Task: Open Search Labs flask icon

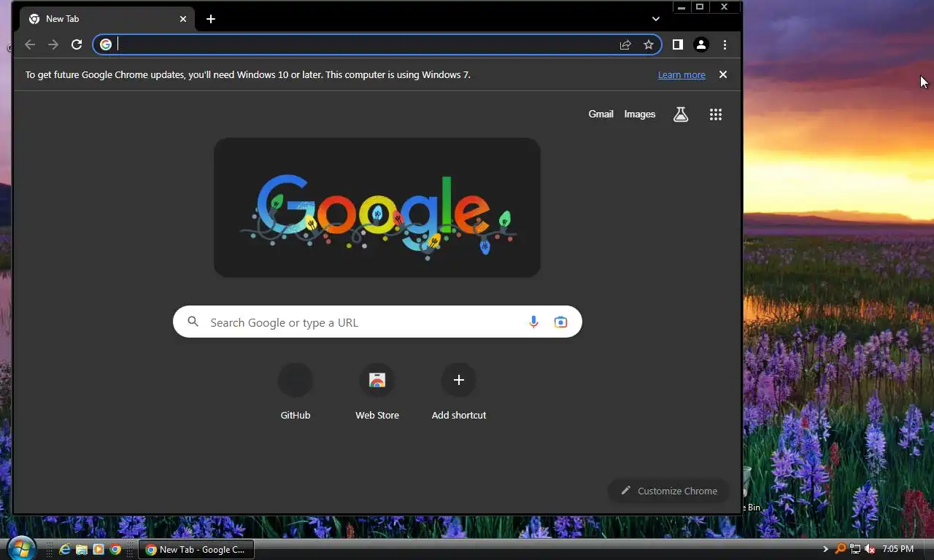Action: [x=681, y=114]
